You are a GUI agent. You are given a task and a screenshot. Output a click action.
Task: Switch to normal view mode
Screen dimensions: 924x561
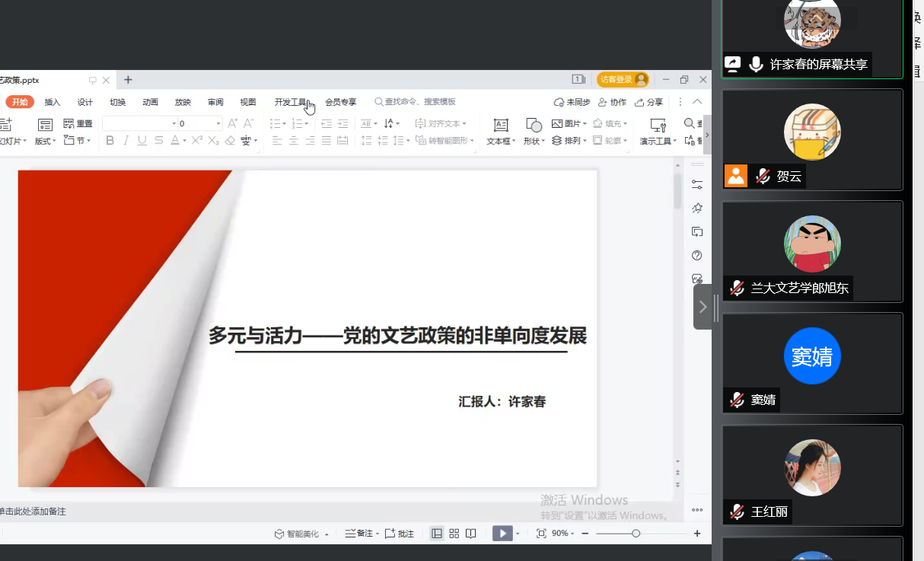tap(437, 534)
